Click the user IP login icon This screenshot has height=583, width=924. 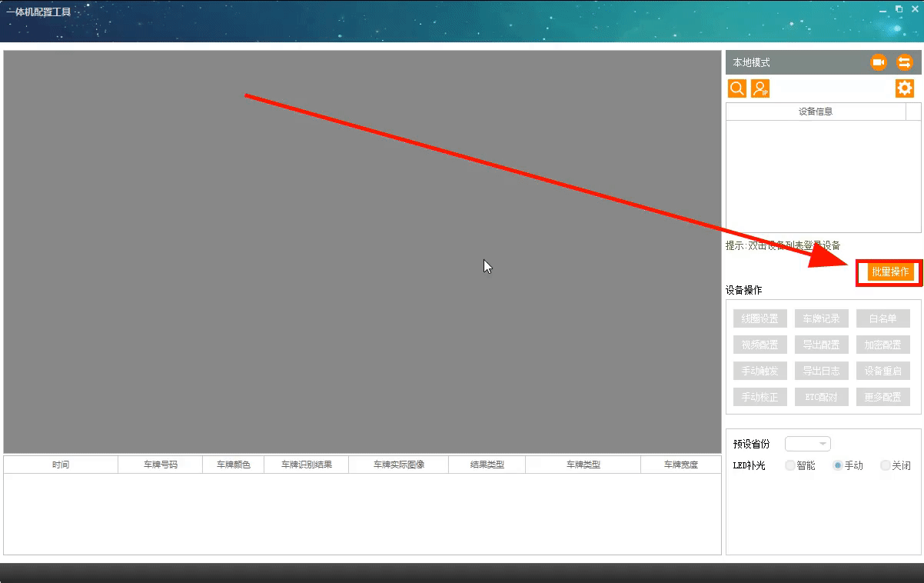760,88
